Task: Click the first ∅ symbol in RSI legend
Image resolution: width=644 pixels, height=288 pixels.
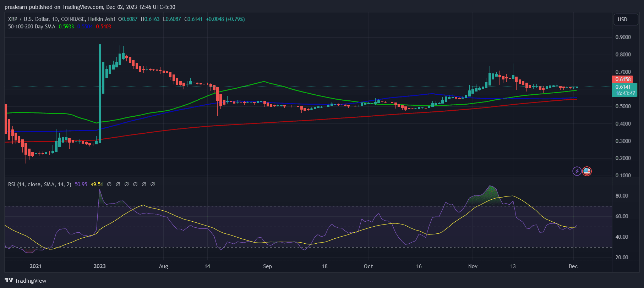Action: coord(109,184)
